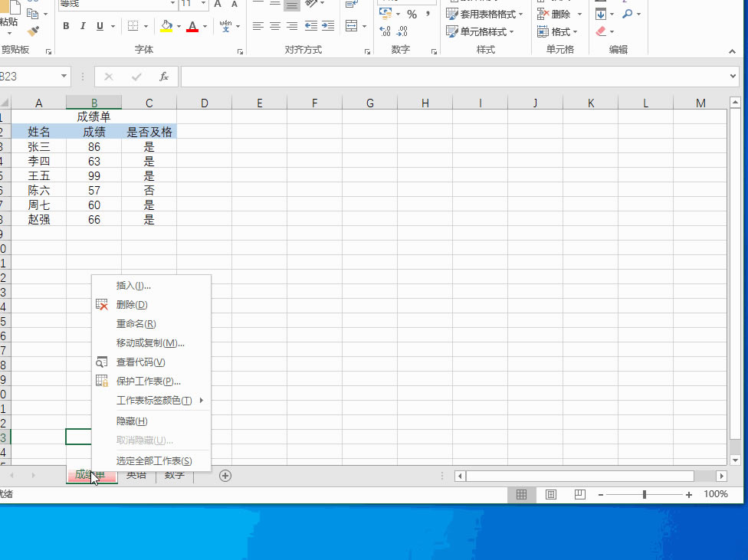Add a new worksheet with the plus button

click(225, 475)
